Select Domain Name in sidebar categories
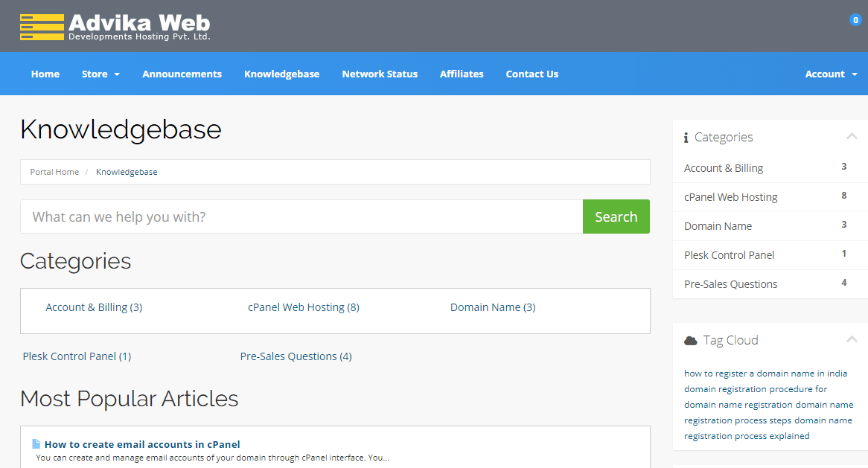Image resolution: width=868 pixels, height=468 pixels. (x=770, y=226)
